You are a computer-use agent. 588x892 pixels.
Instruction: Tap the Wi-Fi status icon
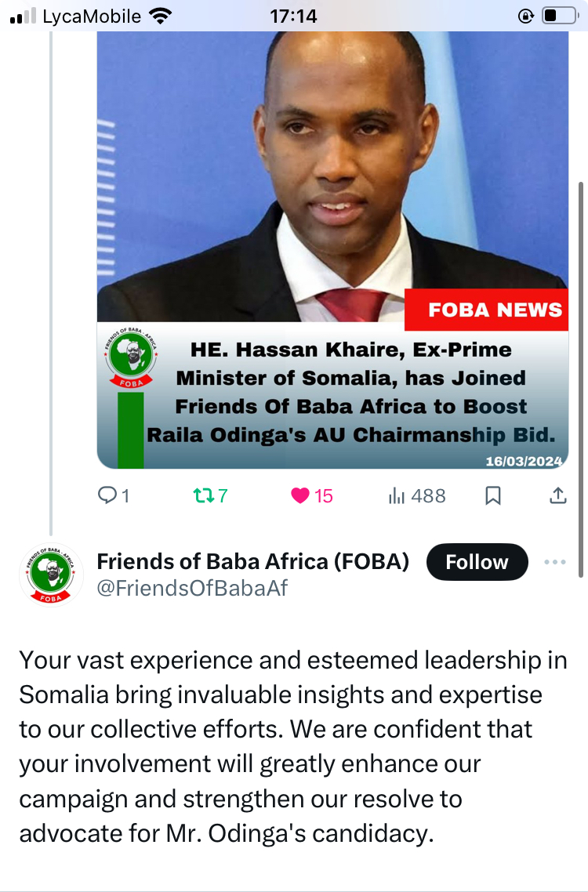(x=161, y=16)
